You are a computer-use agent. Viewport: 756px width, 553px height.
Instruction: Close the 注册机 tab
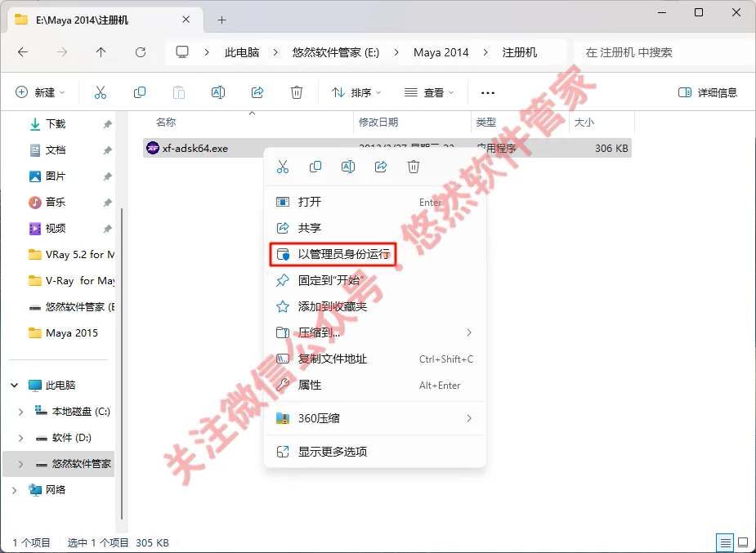(186, 20)
